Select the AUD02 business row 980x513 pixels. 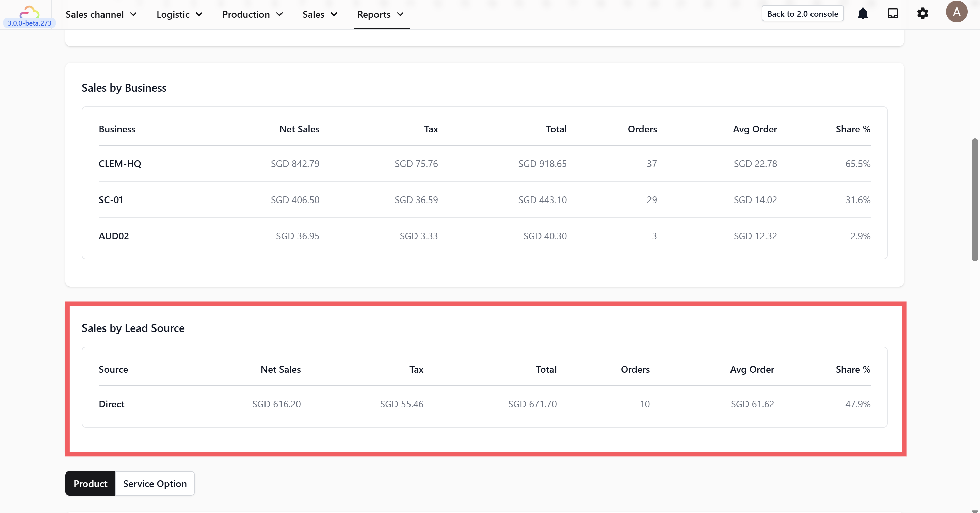[484, 236]
